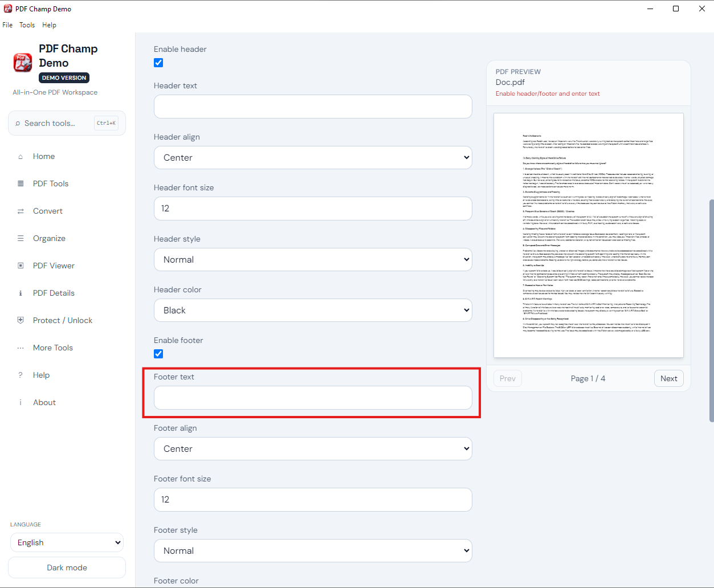Click the Page 1 / 4 indicator
The height and width of the screenshot is (588, 714).
tap(588, 378)
